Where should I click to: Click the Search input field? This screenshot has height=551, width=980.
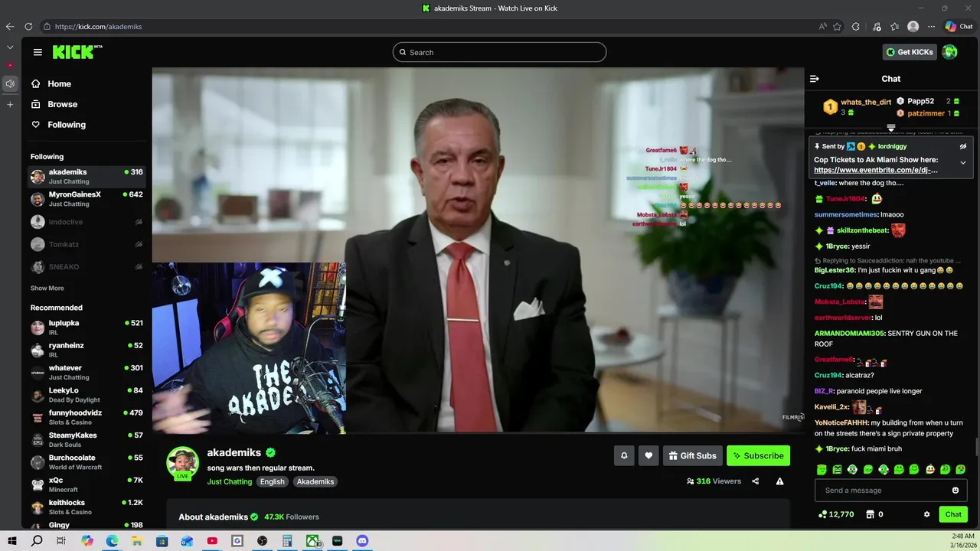coord(500,52)
